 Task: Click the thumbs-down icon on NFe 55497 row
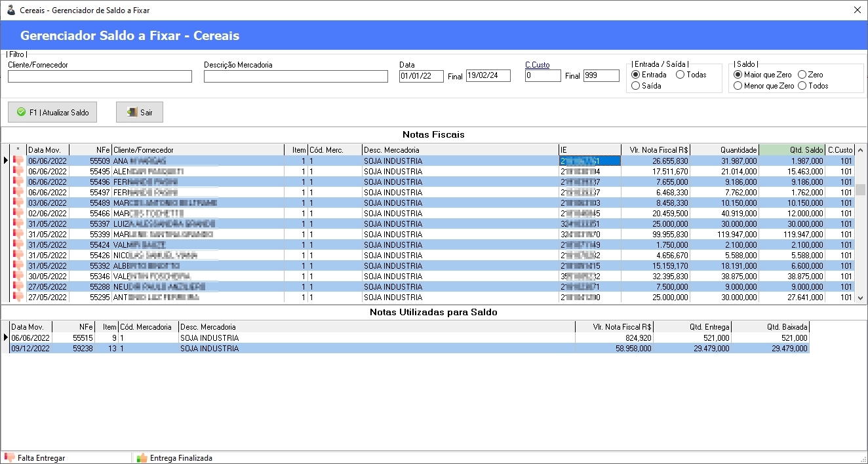tap(18, 192)
